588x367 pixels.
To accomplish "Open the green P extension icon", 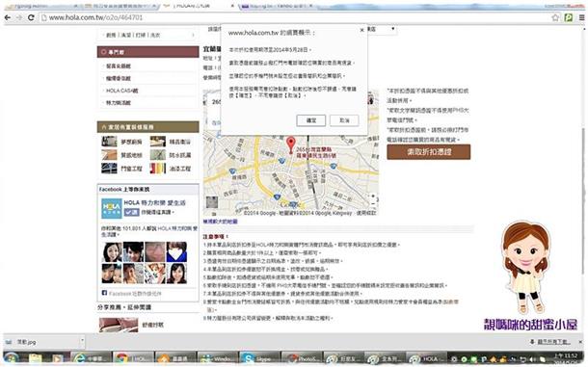I will pyautogui.click(x=569, y=17).
